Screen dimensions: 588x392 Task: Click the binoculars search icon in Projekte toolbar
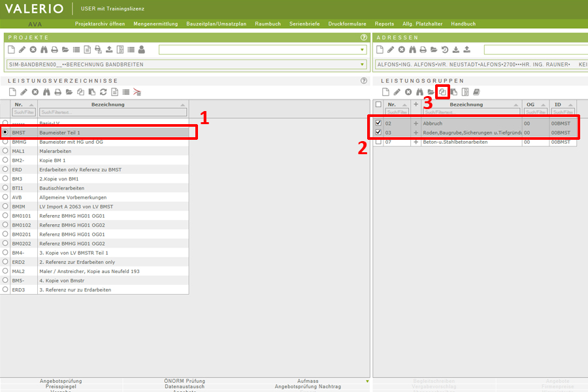(44, 50)
